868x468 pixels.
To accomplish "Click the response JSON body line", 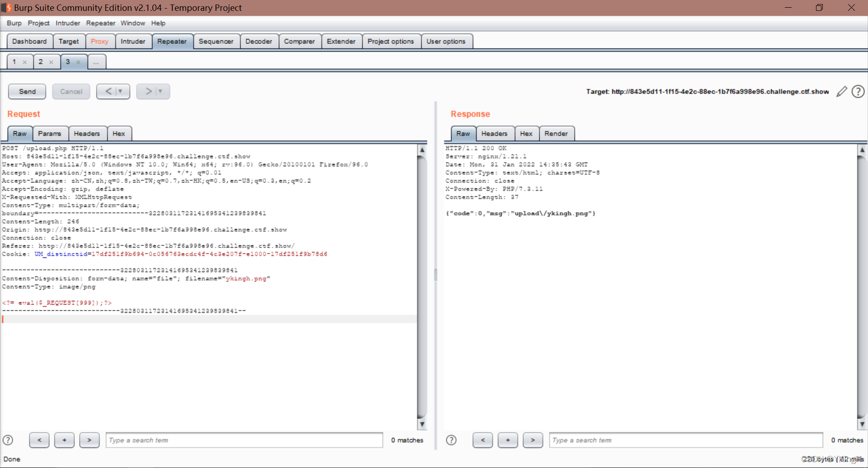I will pyautogui.click(x=521, y=213).
